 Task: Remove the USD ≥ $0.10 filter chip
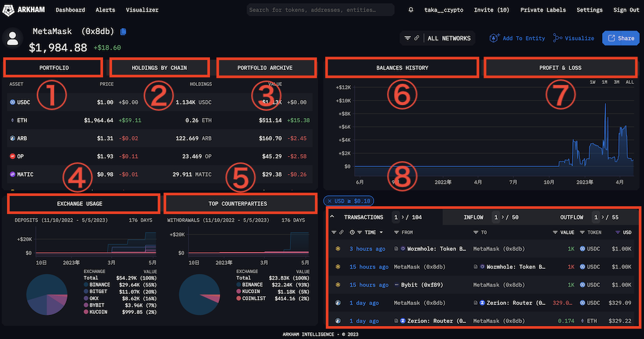tap(330, 201)
